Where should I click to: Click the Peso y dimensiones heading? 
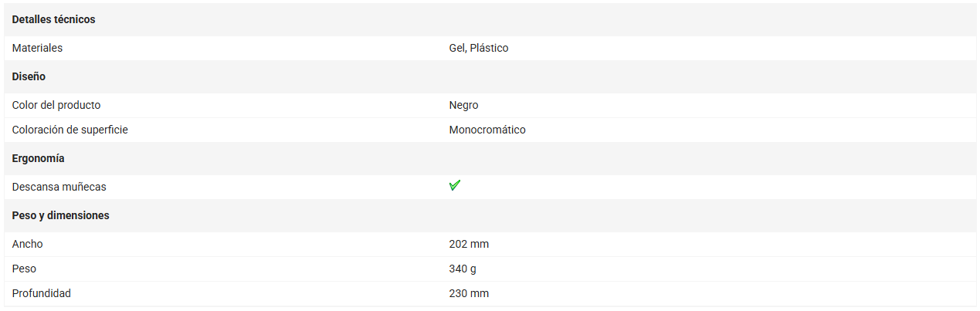point(61,215)
